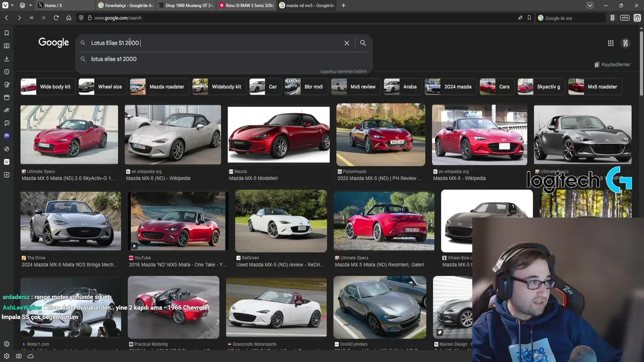The width and height of the screenshot is (644, 362).
Task: Switch to the Fenerbahçe Google search tab
Action: point(125,6)
